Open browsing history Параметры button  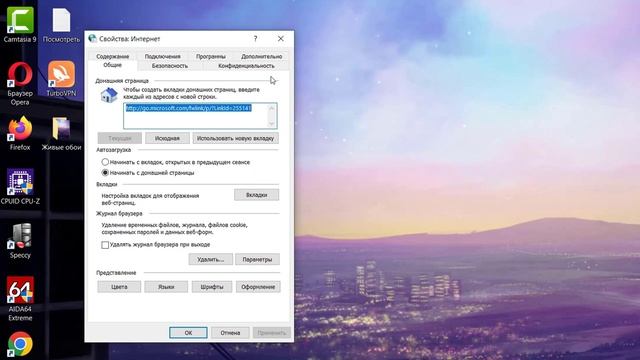[x=257, y=259]
